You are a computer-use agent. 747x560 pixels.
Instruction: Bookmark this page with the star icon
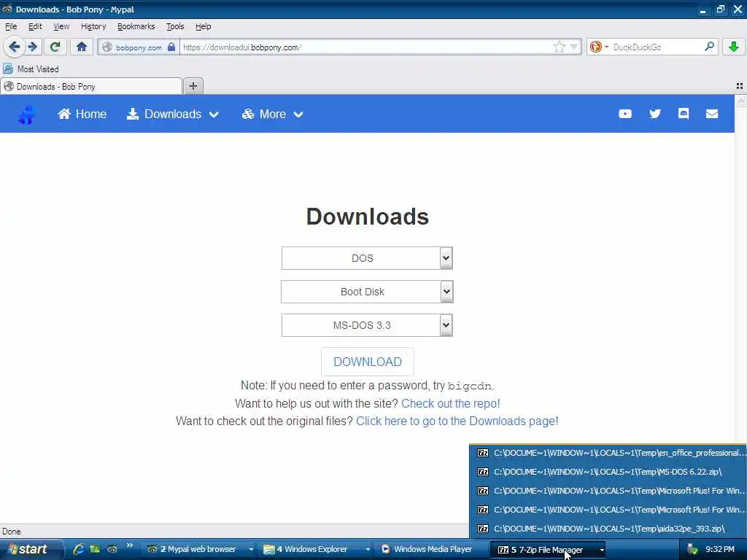point(560,47)
